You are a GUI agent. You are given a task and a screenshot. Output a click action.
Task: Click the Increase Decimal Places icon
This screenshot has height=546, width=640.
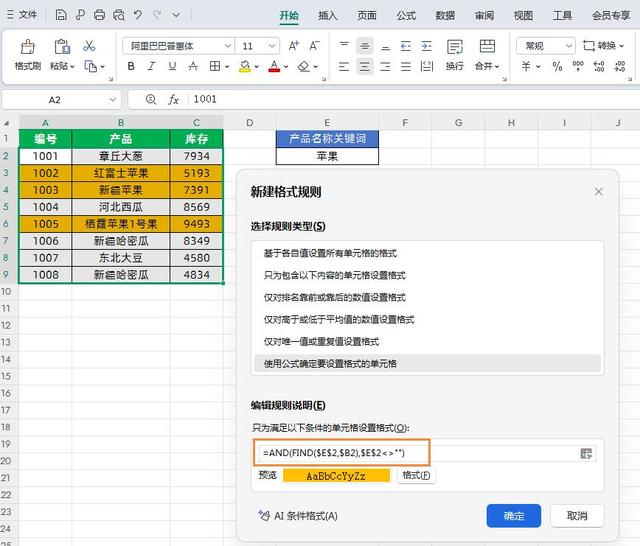(599, 66)
